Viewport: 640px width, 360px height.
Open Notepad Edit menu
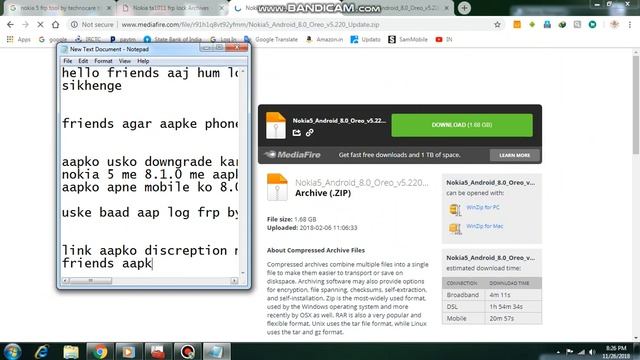83,61
